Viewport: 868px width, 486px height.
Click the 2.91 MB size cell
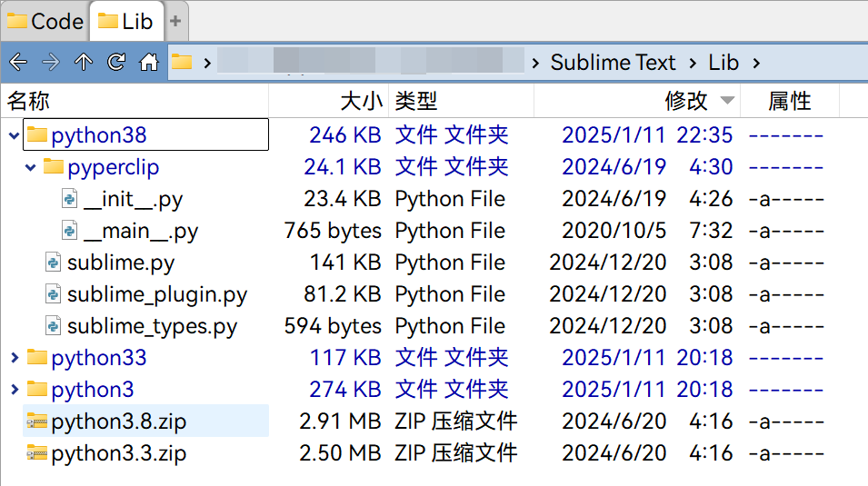(x=340, y=422)
